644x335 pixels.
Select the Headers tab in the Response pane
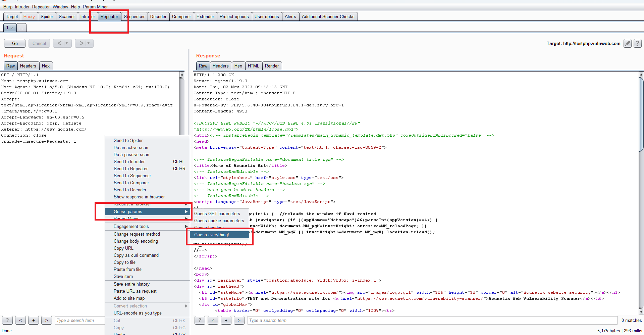coord(221,66)
